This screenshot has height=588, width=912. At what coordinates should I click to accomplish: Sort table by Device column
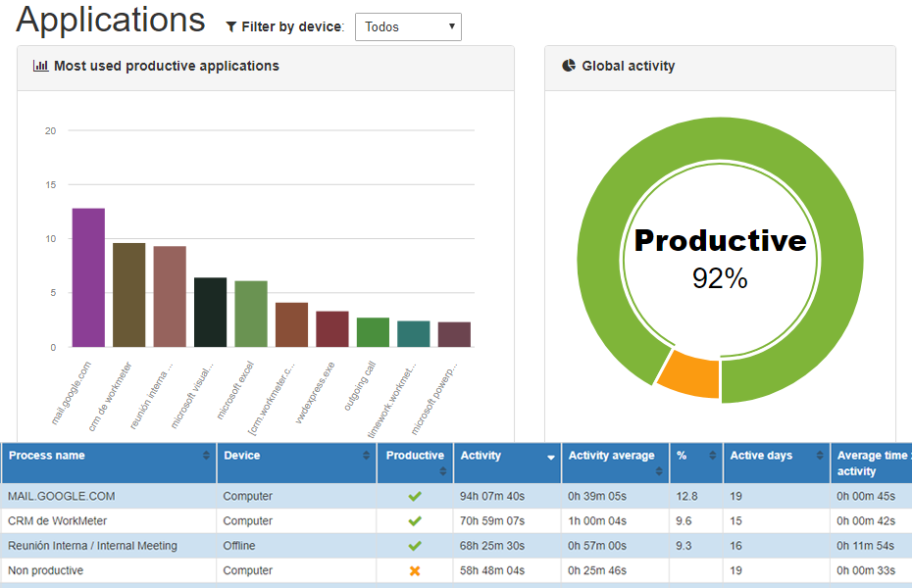tap(242, 456)
